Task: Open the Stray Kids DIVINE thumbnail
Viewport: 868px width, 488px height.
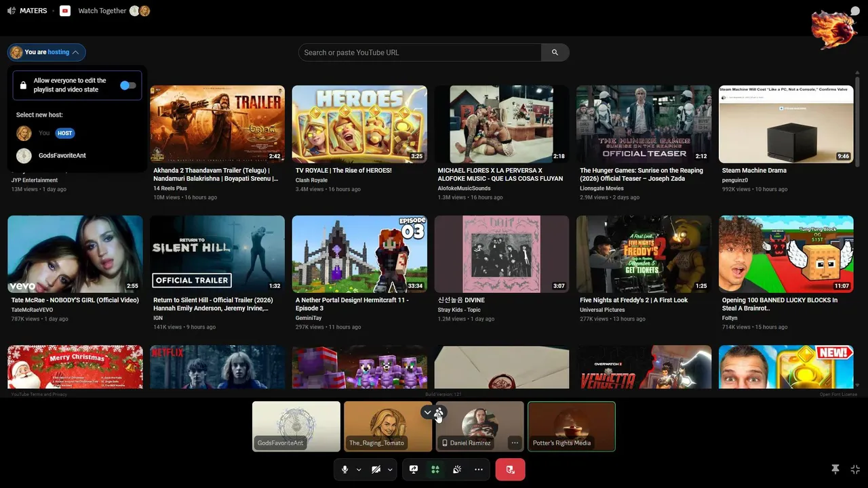Action: pos(502,254)
